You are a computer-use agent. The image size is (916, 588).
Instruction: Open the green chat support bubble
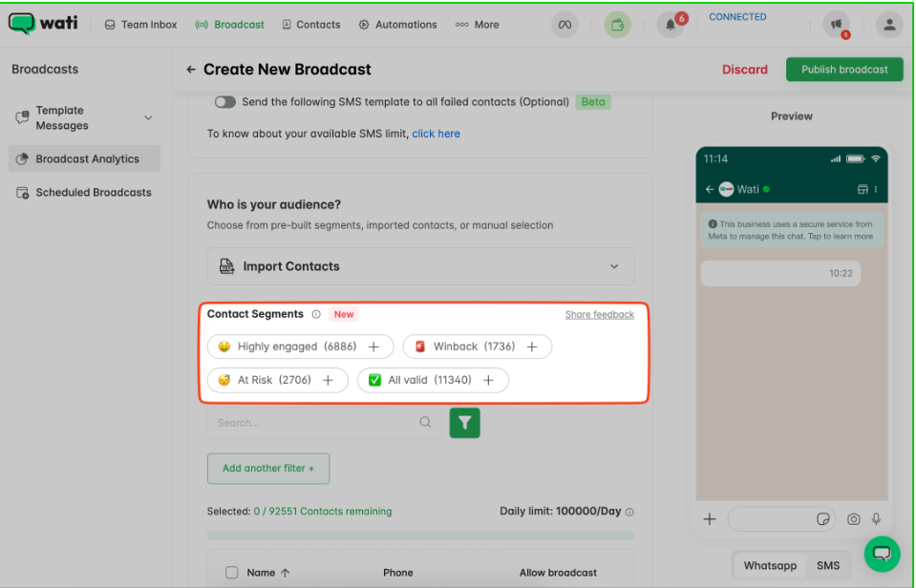click(x=882, y=553)
